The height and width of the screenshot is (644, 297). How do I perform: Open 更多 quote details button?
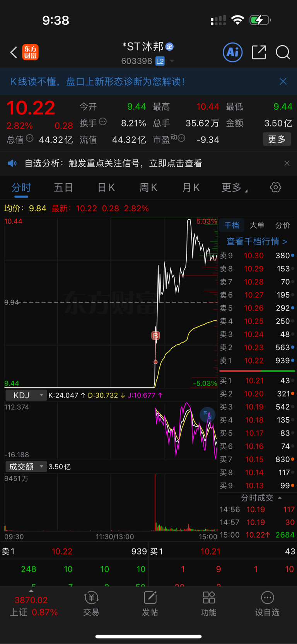277,139
